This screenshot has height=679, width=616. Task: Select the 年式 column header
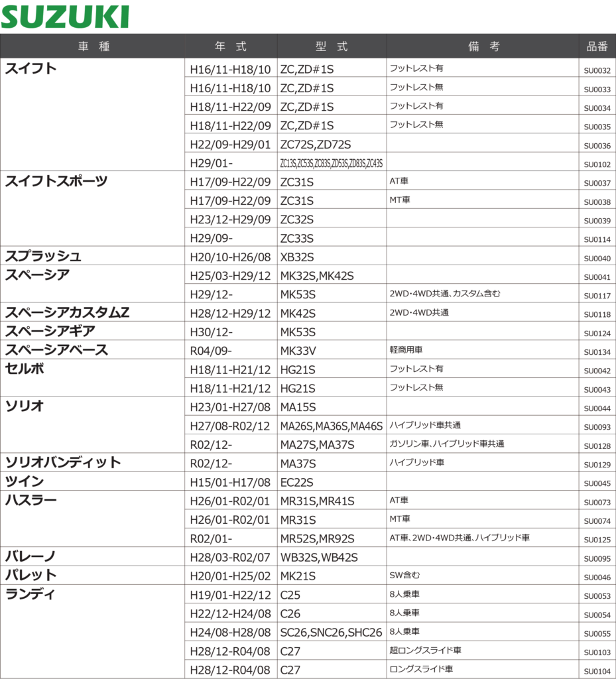[x=231, y=46]
